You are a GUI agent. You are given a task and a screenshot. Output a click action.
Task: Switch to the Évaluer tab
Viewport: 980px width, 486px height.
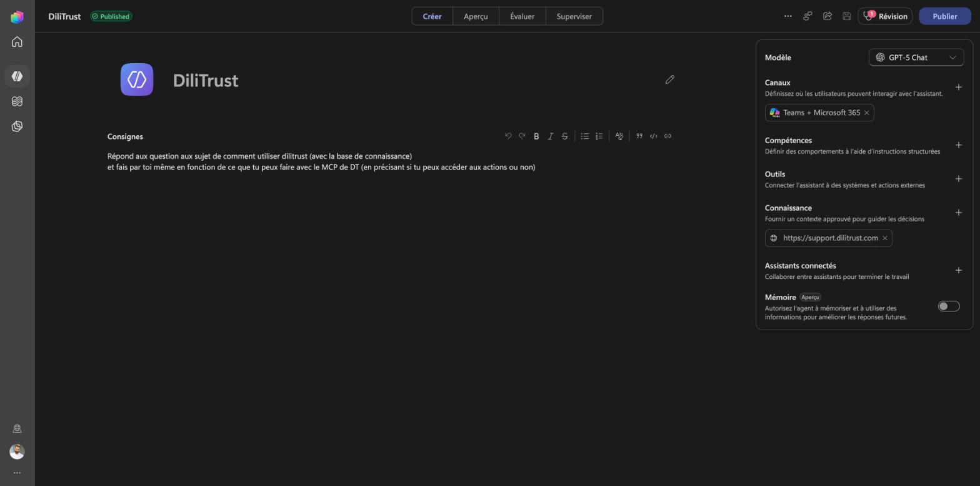522,16
